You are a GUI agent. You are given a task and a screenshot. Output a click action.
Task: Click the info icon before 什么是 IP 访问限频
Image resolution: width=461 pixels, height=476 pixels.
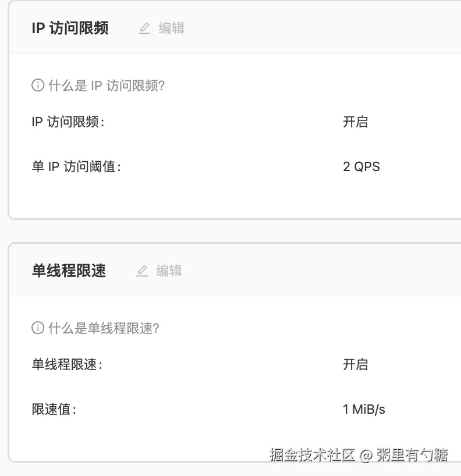38,86
